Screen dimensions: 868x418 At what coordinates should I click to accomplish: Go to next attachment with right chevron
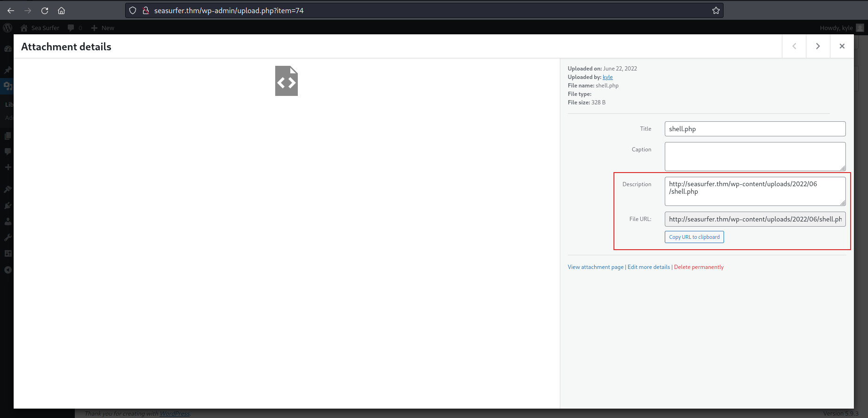coord(818,46)
